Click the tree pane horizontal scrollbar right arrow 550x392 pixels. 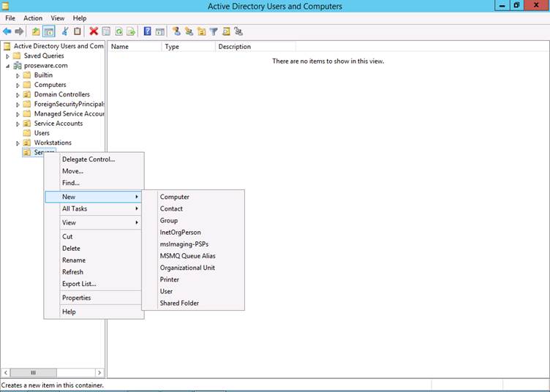99,373
